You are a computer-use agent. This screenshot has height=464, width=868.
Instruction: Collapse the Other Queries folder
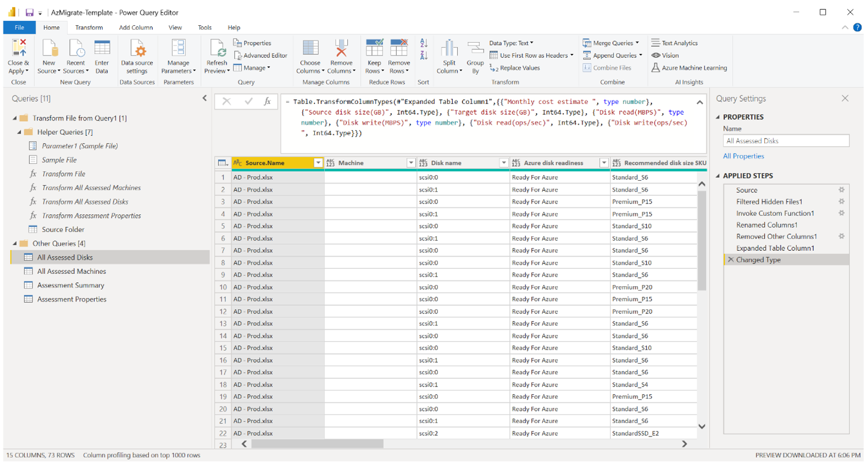pyautogui.click(x=15, y=244)
